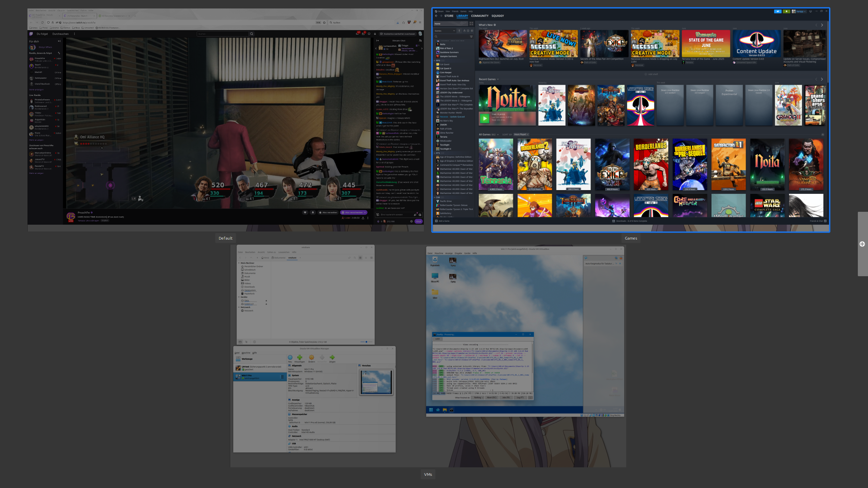The height and width of the screenshot is (488, 868).
Task: Click VirtualBox Neu toolbar icon
Action: [290, 358]
